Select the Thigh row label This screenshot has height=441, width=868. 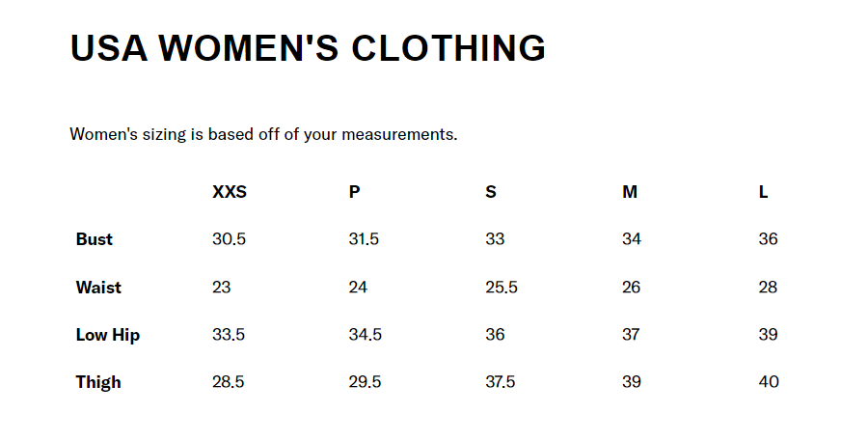pyautogui.click(x=98, y=382)
